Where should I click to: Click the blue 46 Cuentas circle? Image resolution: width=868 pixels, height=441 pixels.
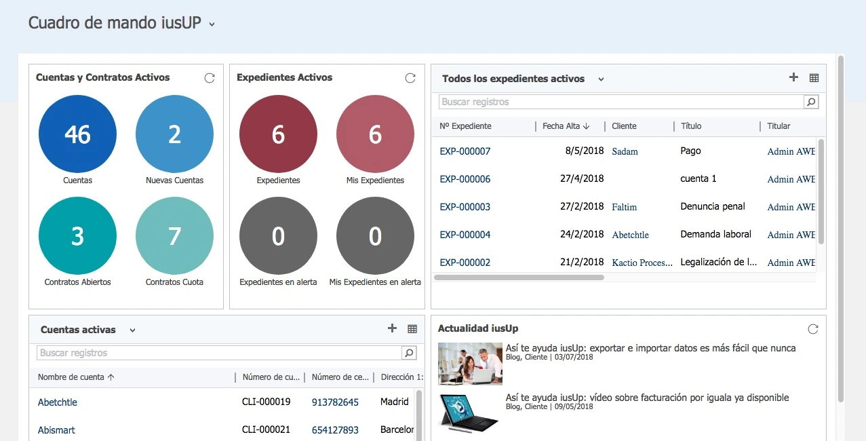(x=77, y=134)
